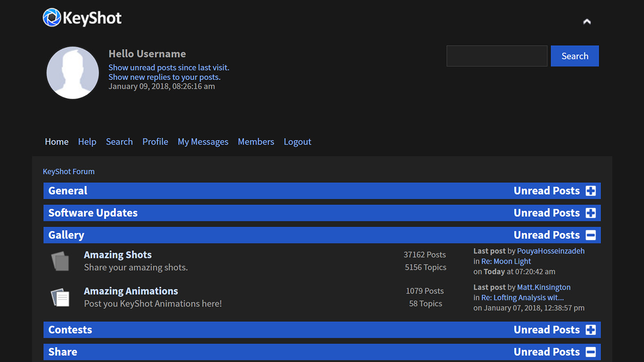The image size is (644, 362).
Task: Expand the Software Updates category
Action: click(x=591, y=213)
